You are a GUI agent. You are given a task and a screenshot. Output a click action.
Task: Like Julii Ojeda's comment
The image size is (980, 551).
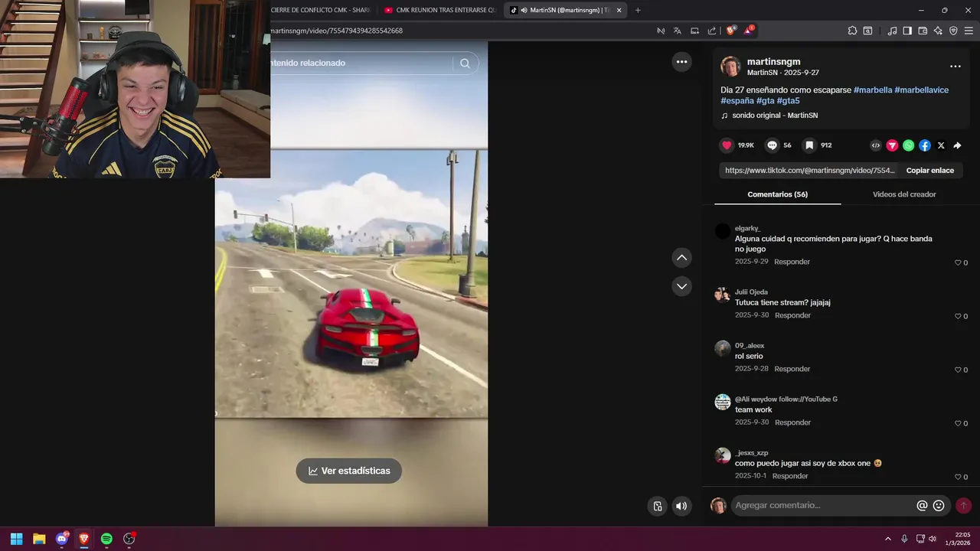(958, 316)
